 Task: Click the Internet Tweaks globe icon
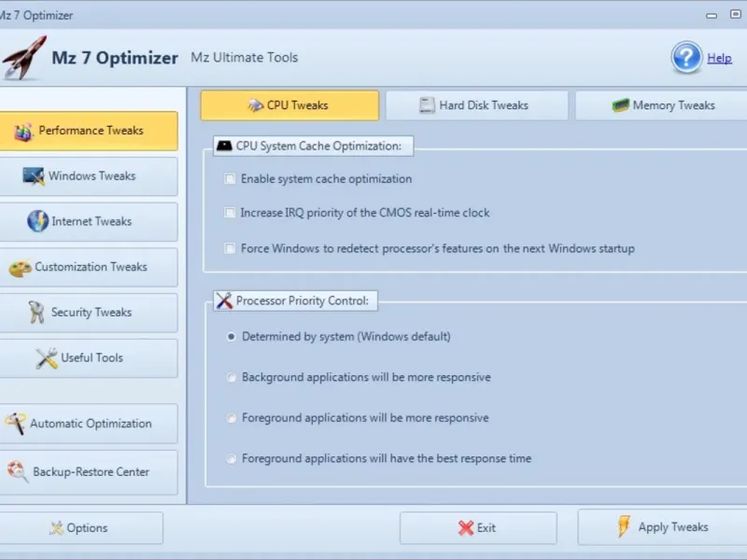point(37,221)
